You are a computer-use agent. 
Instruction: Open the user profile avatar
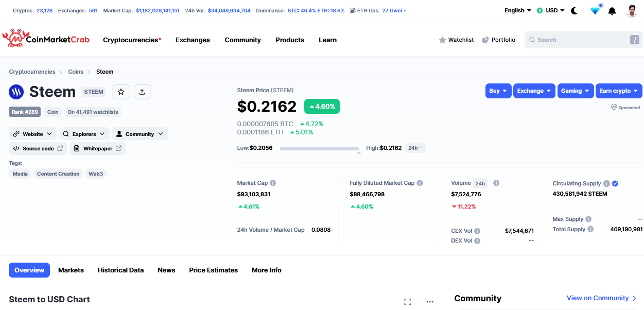tap(631, 11)
